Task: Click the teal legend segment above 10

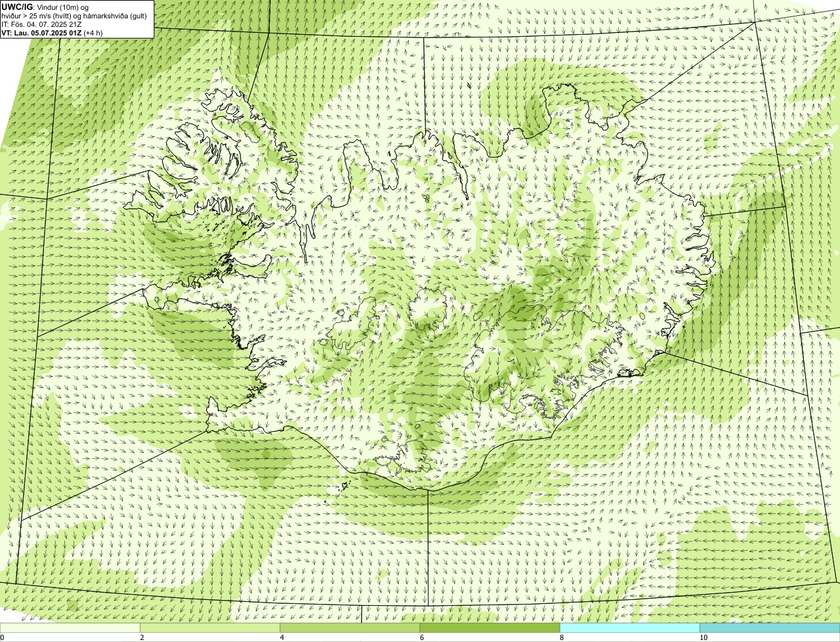Action: click(770, 628)
